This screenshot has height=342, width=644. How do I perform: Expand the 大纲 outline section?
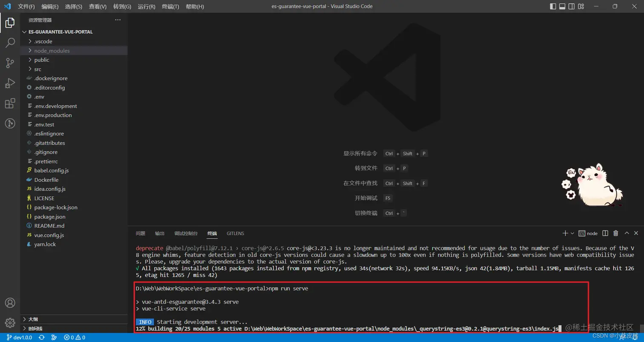pyautogui.click(x=74, y=319)
